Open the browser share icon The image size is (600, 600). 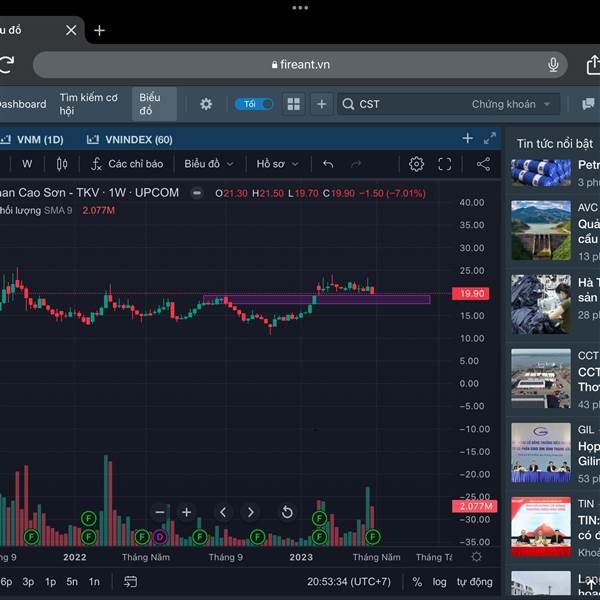click(x=593, y=64)
